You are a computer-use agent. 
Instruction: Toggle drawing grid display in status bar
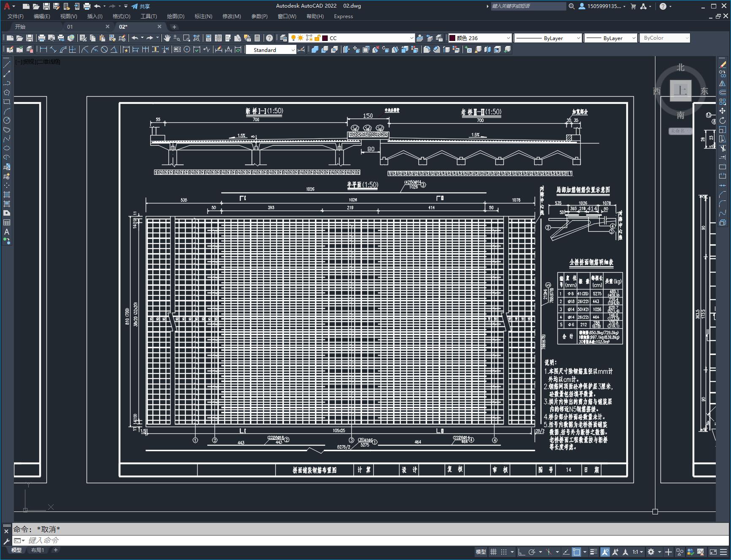pyautogui.click(x=493, y=552)
